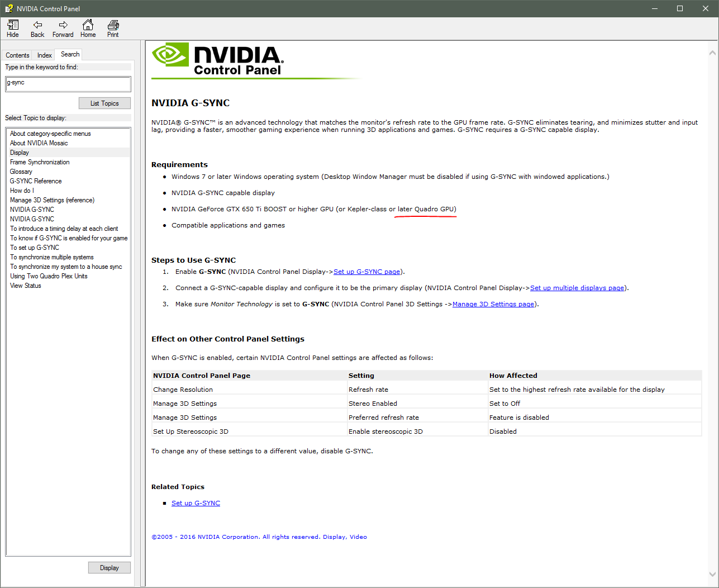719x588 pixels.
Task: Select 'G-SYNC Reference' topic
Action: pos(36,181)
